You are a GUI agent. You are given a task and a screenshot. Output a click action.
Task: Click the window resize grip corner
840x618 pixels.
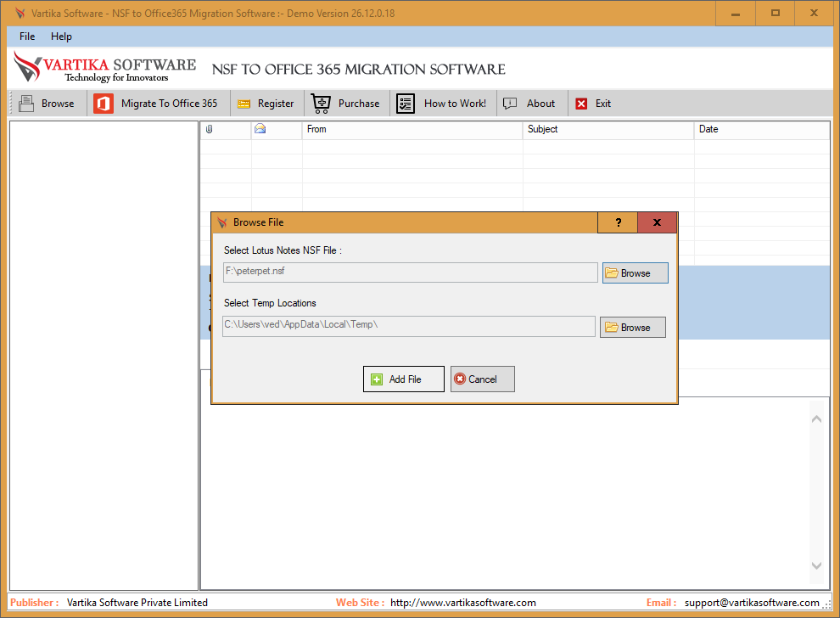coord(827,604)
